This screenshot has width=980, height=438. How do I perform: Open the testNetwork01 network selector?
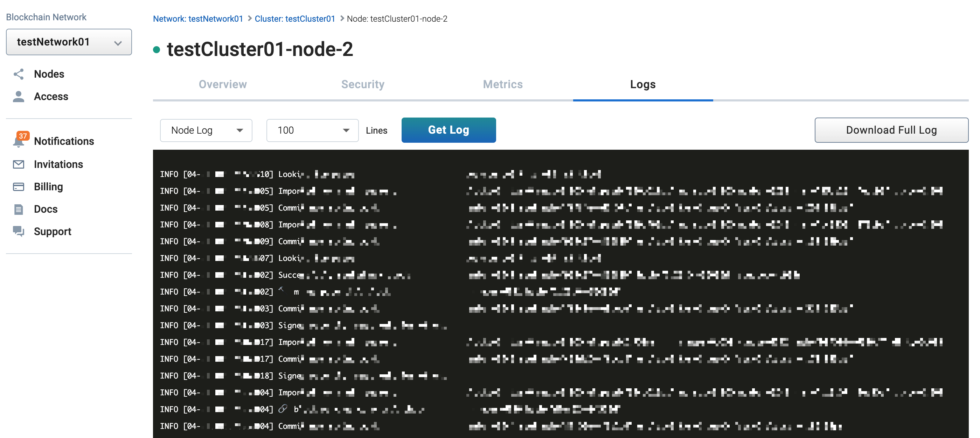click(x=69, y=42)
